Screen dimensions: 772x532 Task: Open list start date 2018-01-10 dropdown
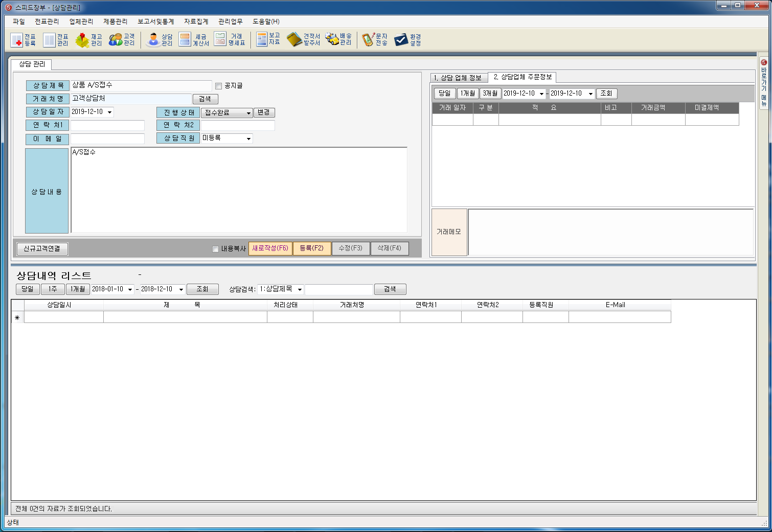tap(130, 289)
